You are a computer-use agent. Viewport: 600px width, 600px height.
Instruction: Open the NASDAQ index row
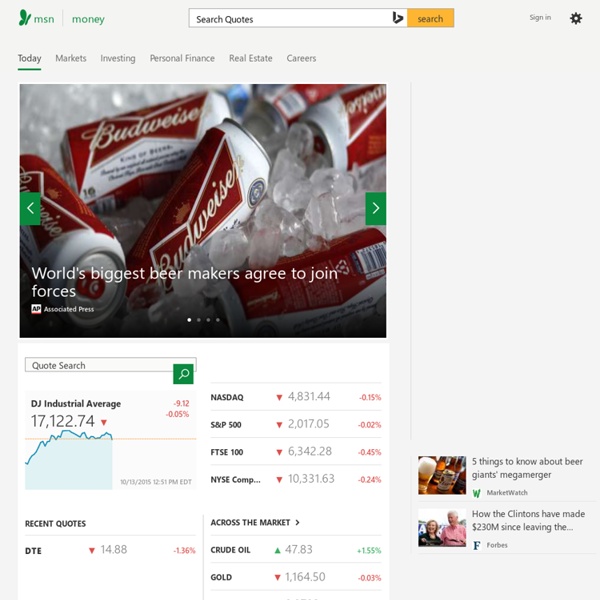click(296, 397)
